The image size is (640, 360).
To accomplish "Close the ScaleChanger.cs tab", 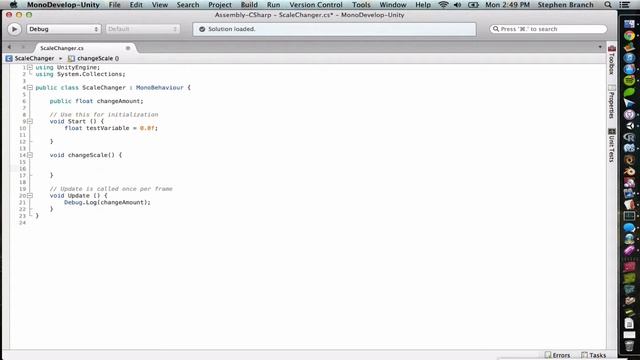I will (x=128, y=48).
